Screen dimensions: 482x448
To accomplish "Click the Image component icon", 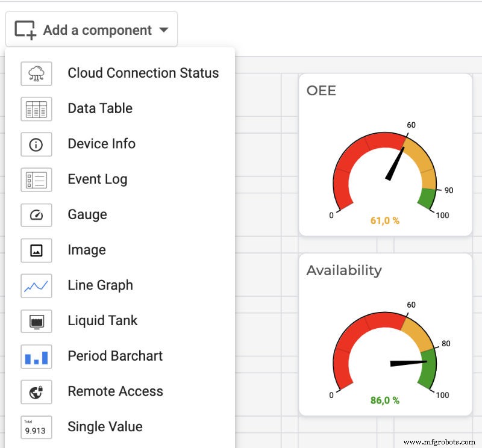I will pos(36,250).
